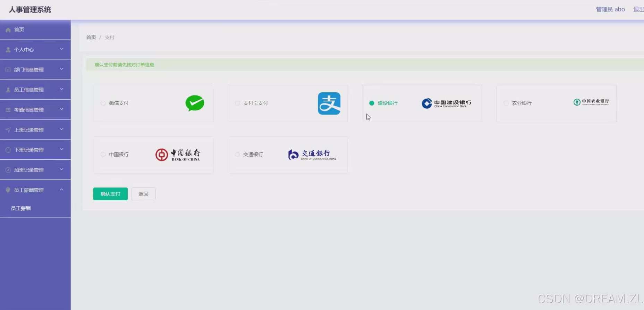The width and height of the screenshot is (644, 310).
Task: Click the 返回 button
Action: point(143,194)
